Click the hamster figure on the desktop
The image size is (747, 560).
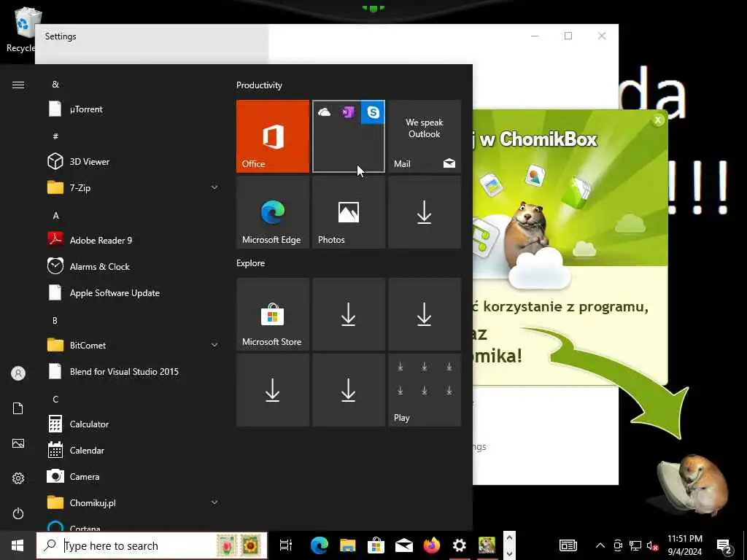[692, 485]
